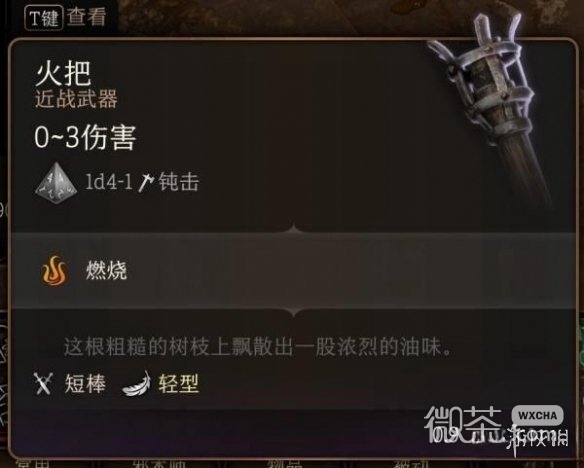Click the 轻型 weapon property label
This screenshot has height=468, width=584.
coord(179,383)
